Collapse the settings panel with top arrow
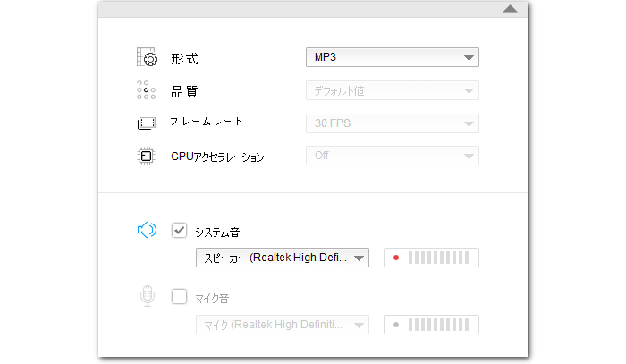626x364 pixels. [510, 9]
